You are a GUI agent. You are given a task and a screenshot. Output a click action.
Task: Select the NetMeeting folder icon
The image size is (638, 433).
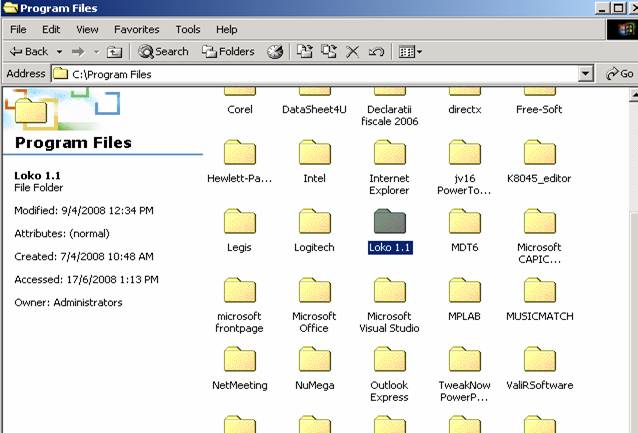click(x=240, y=359)
